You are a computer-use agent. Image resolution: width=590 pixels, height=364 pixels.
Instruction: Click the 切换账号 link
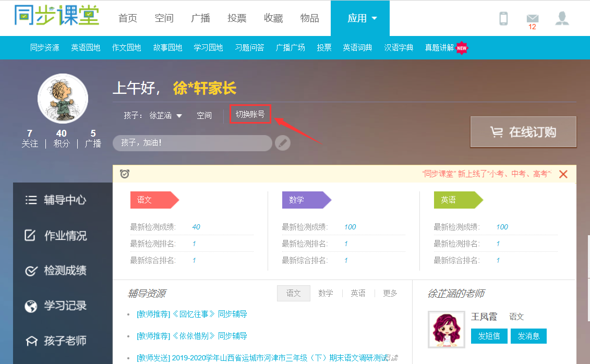(x=250, y=115)
